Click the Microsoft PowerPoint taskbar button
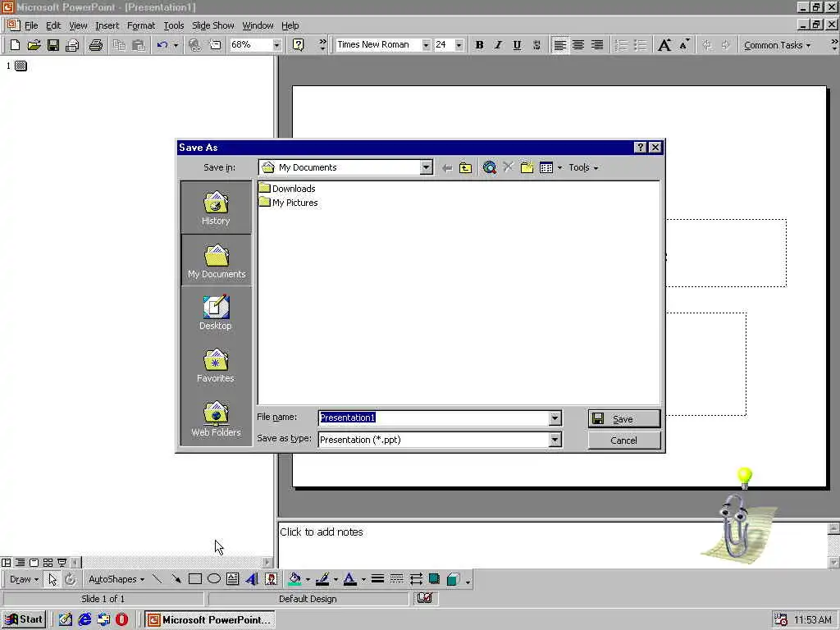 [x=209, y=620]
